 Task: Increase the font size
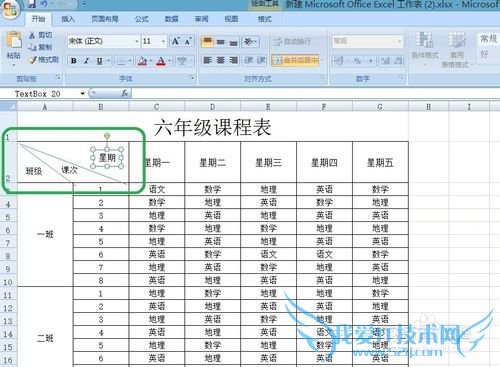click(x=175, y=41)
